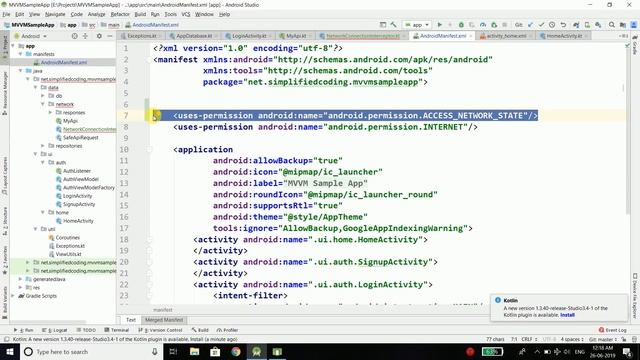
Task: Open the Profiler tool window
Action: tap(227, 330)
